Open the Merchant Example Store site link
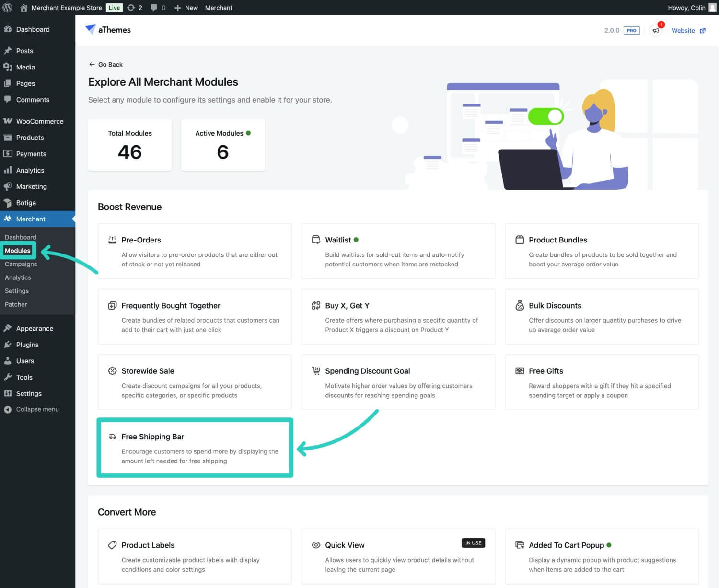Viewport: 719px width, 588px height. click(x=67, y=8)
